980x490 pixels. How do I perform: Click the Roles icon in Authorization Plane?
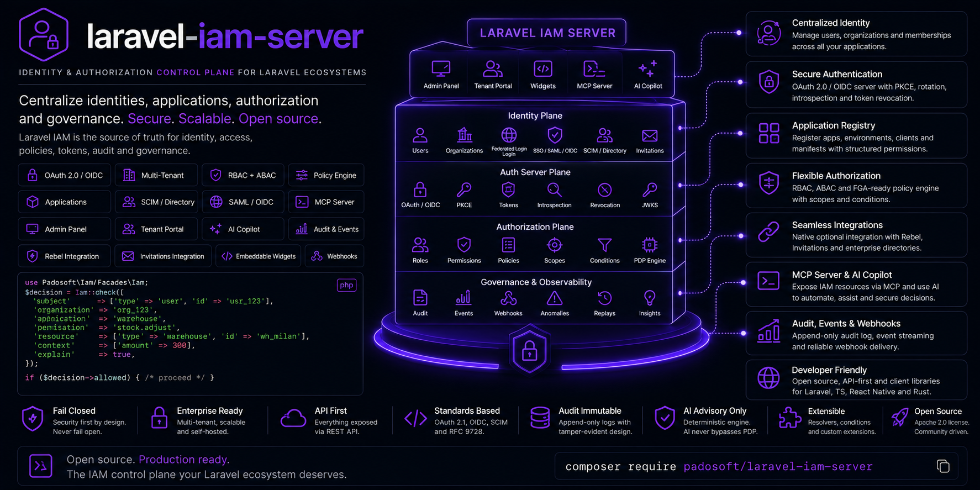420,244
